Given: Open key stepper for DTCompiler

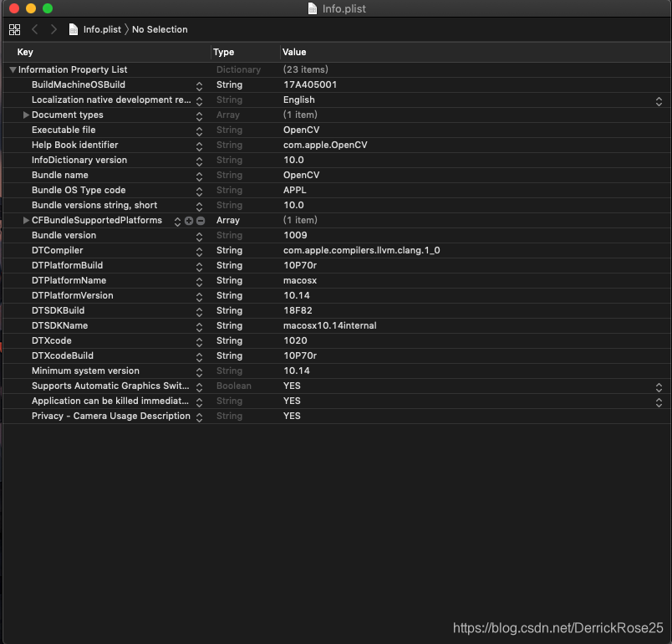Looking at the screenshot, I should [199, 252].
